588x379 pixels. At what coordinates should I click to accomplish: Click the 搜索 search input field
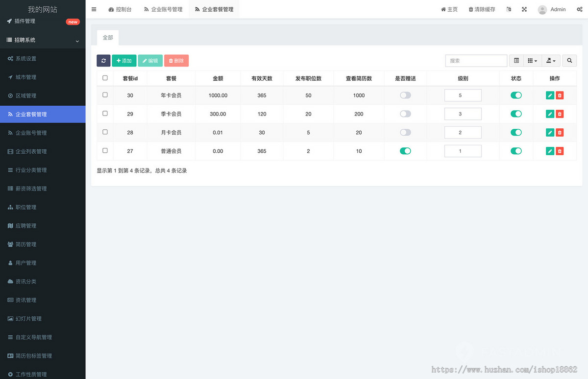(476, 61)
